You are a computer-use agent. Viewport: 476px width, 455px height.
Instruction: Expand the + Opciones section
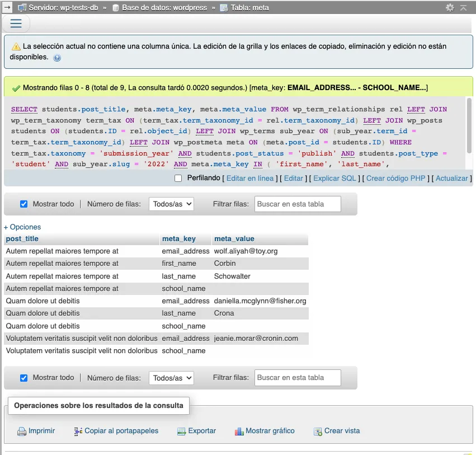[x=22, y=227]
